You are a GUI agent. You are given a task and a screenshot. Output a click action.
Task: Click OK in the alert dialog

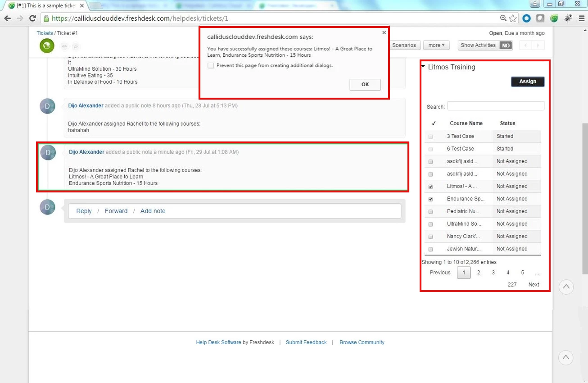point(365,84)
